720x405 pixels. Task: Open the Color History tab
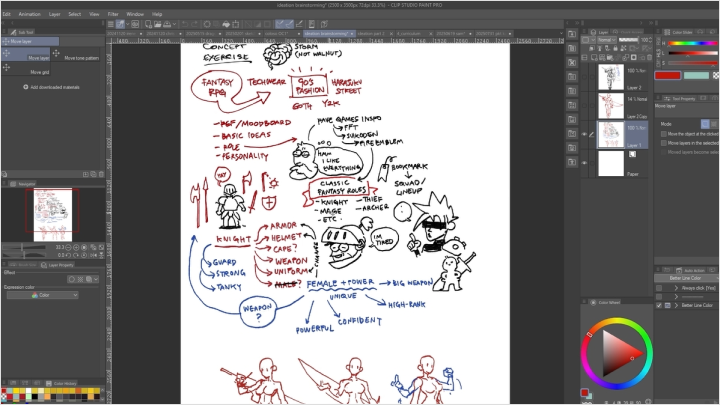click(x=62, y=383)
